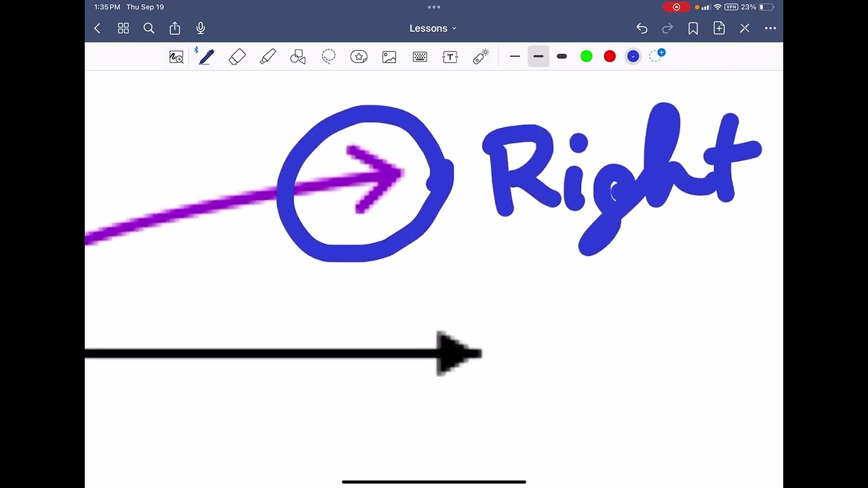Screen dimensions: 868x488
Task: Tap the battery status indicator
Action: pyautogui.click(x=767, y=7)
